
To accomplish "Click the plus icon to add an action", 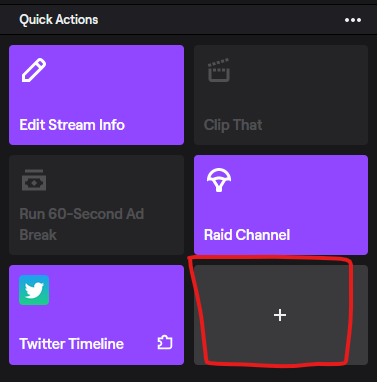I will point(280,315).
